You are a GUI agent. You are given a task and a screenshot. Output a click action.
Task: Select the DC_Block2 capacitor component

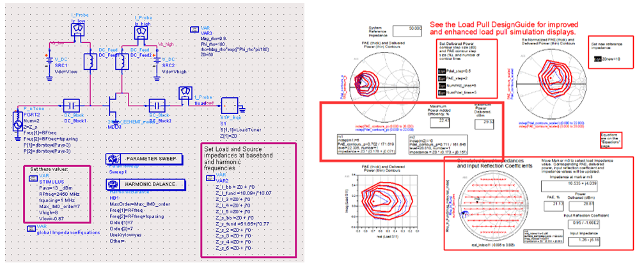pyautogui.click(x=157, y=105)
